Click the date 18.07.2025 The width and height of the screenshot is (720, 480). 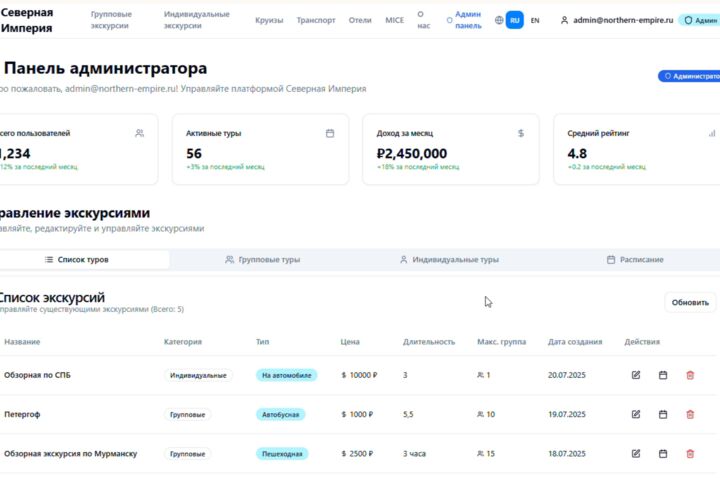[567, 453]
